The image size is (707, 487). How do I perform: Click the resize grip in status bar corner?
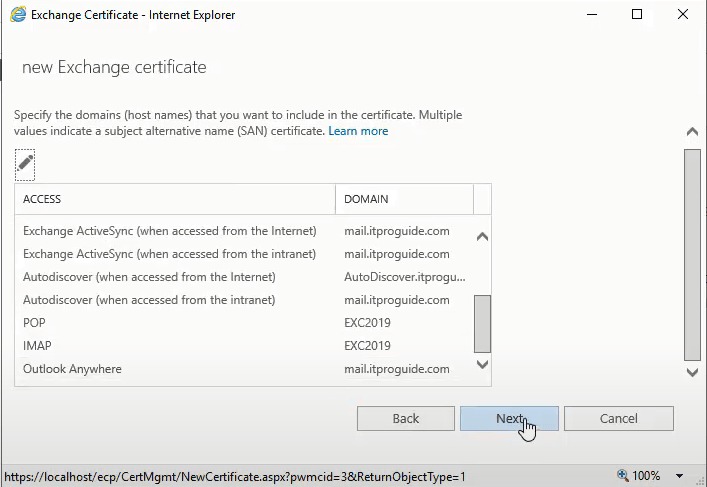[x=702, y=482]
